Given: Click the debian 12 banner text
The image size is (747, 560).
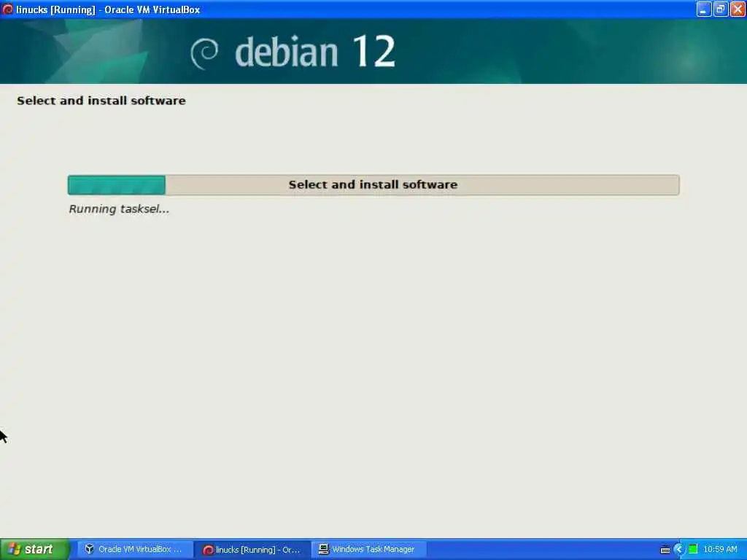Looking at the screenshot, I should (x=315, y=52).
